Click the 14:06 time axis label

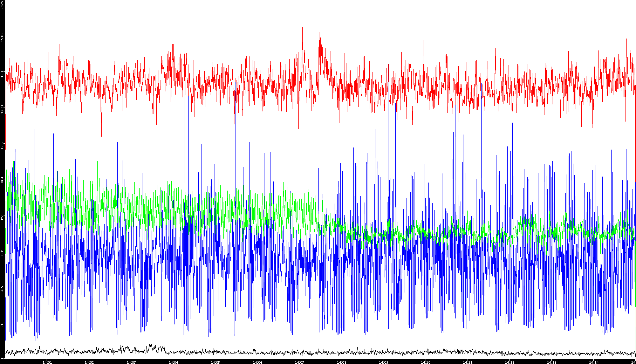tap(257, 362)
